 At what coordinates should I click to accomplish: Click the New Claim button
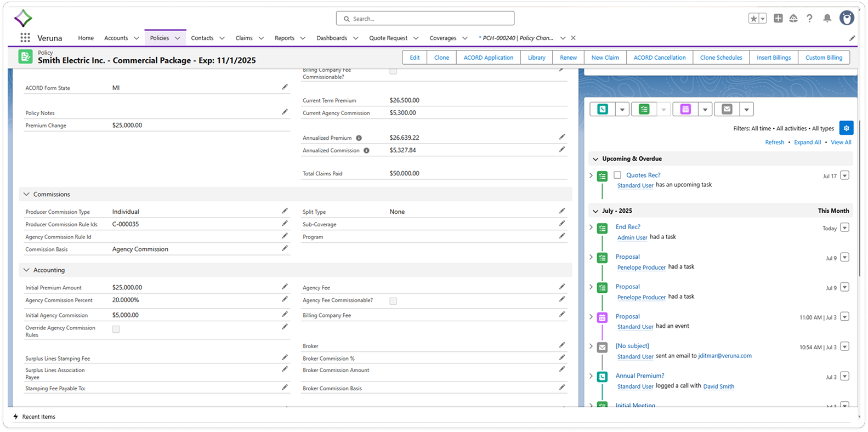pos(605,58)
